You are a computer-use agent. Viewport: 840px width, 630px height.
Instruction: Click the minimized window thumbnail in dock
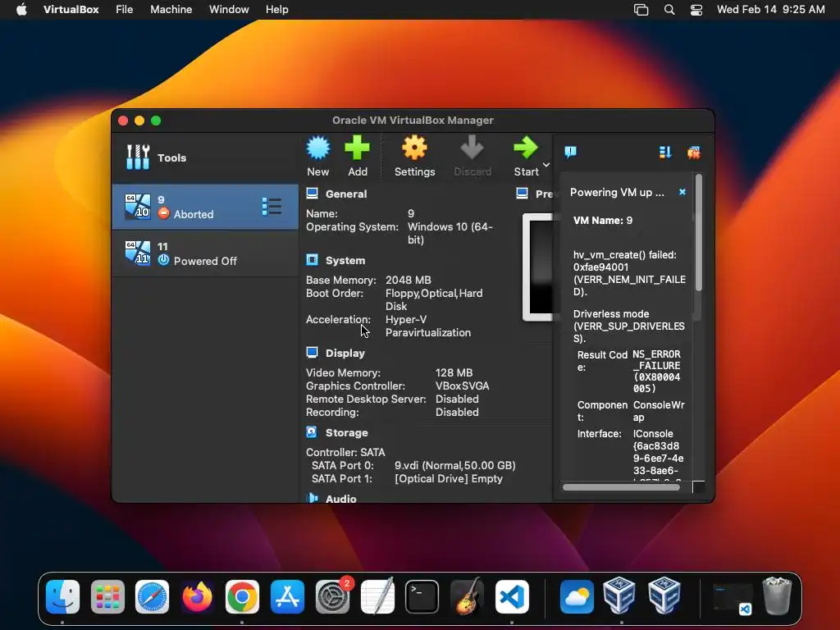pyautogui.click(x=733, y=598)
